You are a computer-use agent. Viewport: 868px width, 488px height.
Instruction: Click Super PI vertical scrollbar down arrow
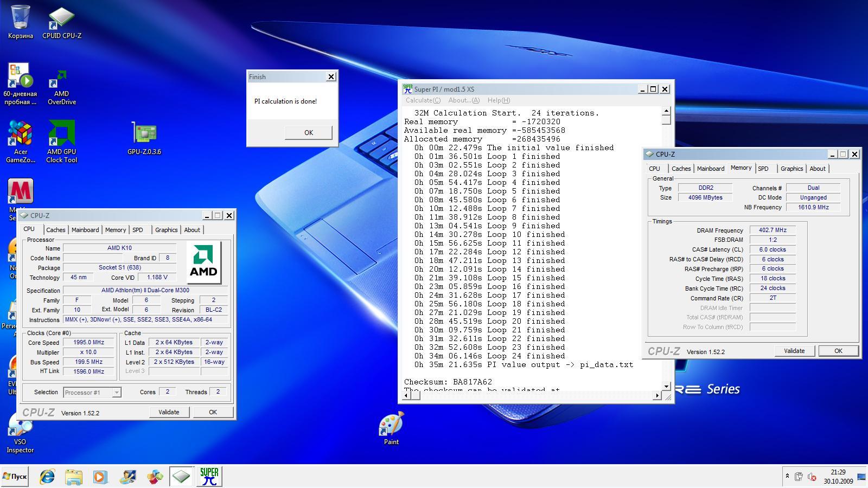(x=666, y=387)
